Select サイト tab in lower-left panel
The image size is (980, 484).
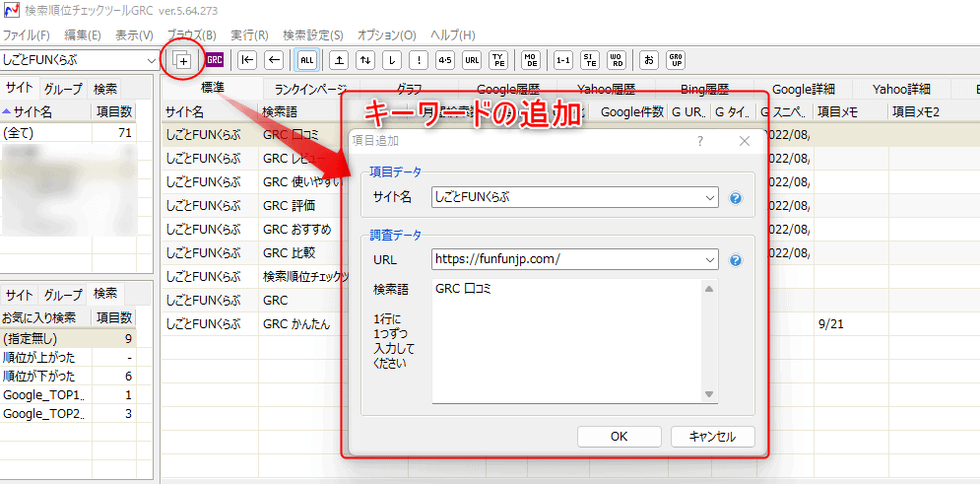pos(20,295)
